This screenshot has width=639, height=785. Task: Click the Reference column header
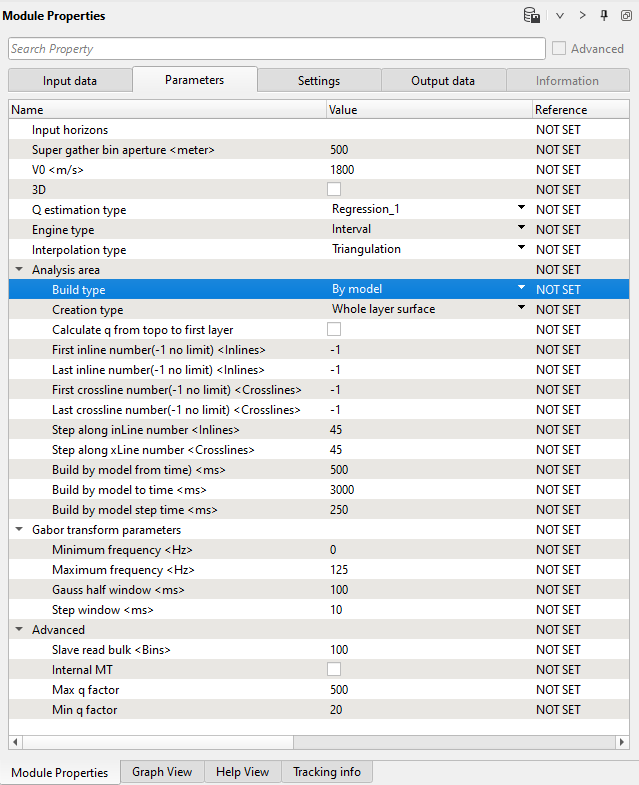[580, 109]
